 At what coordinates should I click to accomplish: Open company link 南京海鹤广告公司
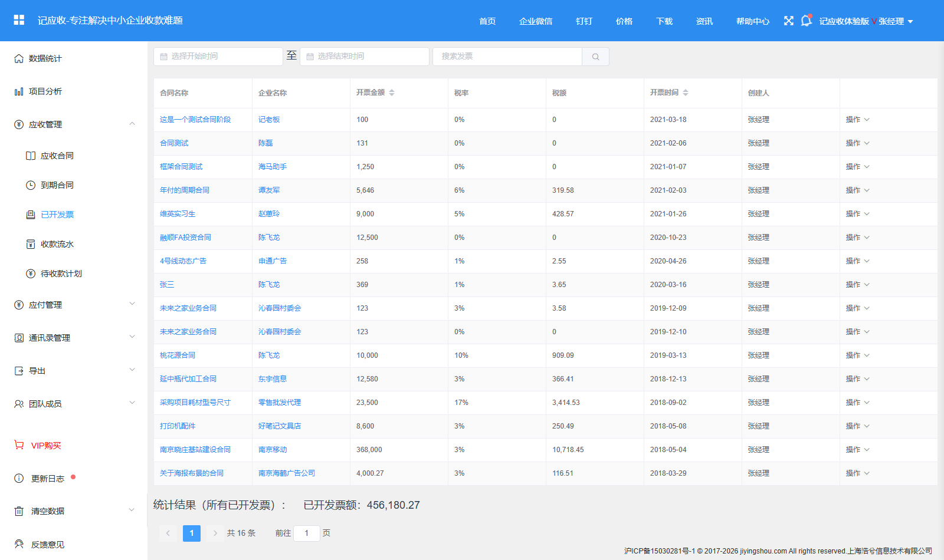(x=287, y=473)
